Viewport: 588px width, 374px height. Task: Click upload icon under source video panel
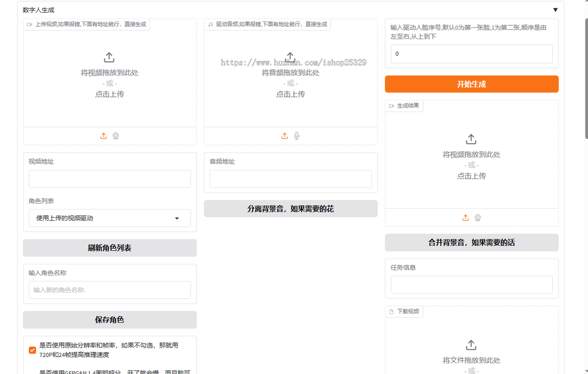point(103,136)
